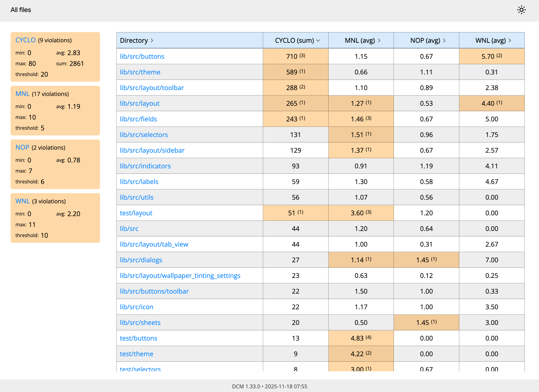The image size is (539, 392).
Task: Click the CYCLO (sum) sort arrow
Action: click(318, 41)
